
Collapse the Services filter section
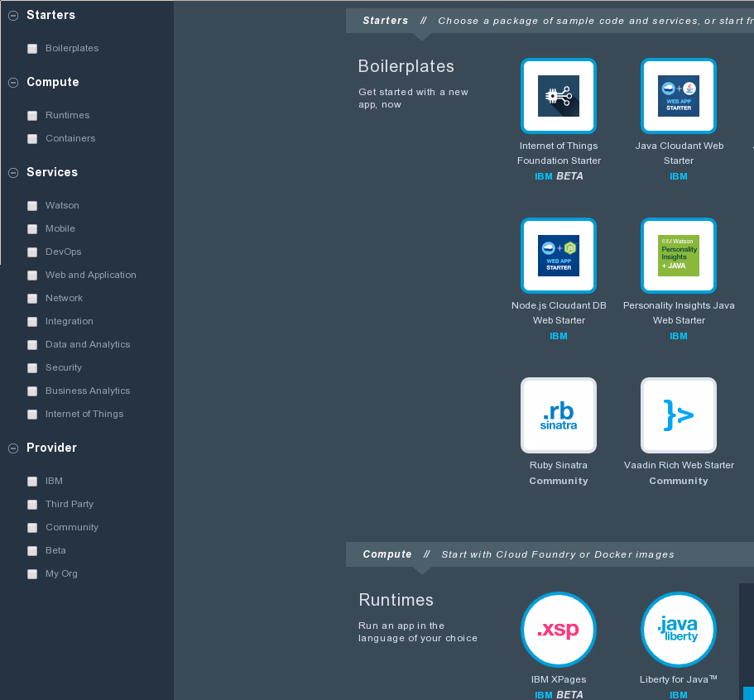[12, 173]
